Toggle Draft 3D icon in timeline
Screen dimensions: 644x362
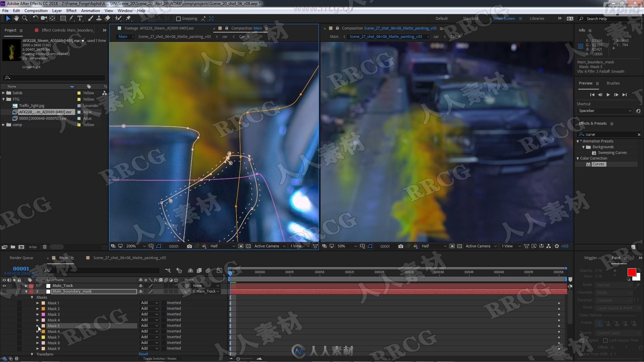click(179, 270)
